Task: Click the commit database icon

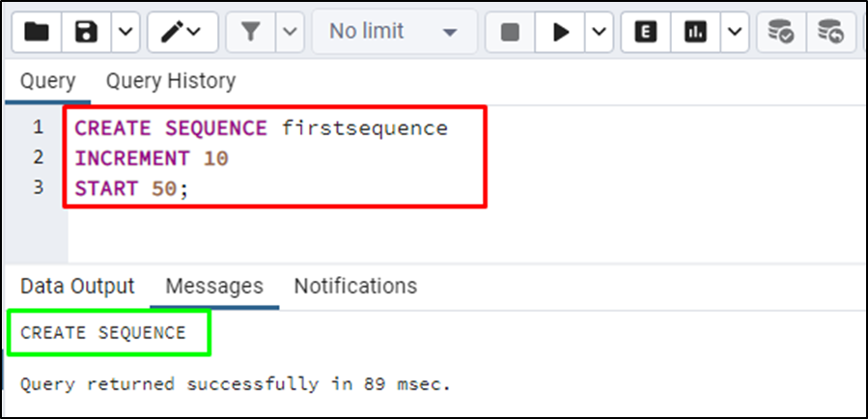Action: pyautogui.click(x=781, y=33)
